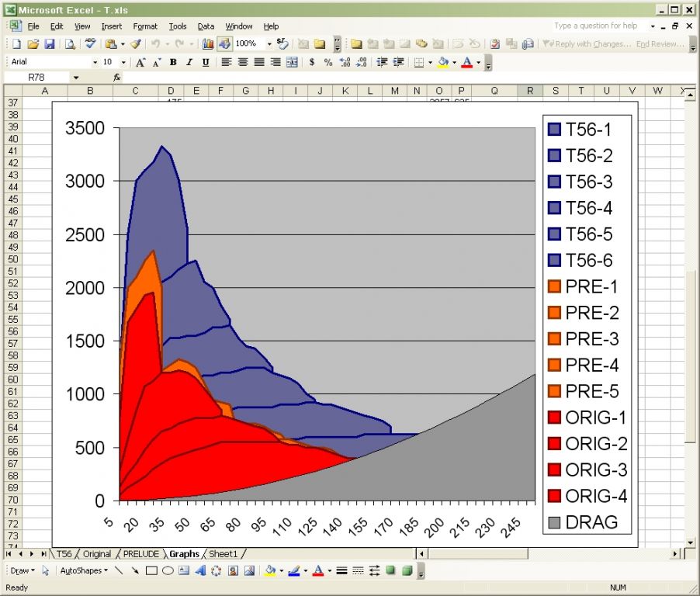The height and width of the screenshot is (596, 700).
Task: Toggle Italic formatting
Action: (x=189, y=62)
